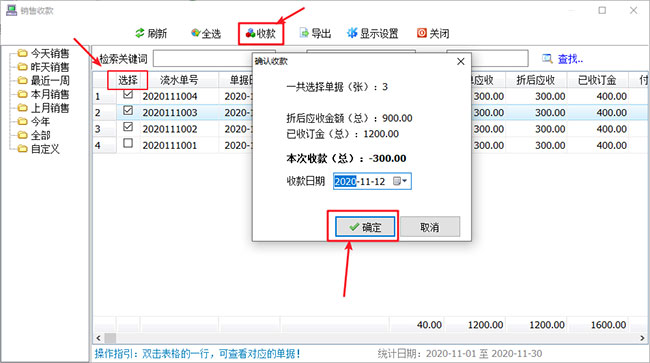650x363 pixels.
Task: Click the 已收订金 column header
Action: pos(597,80)
